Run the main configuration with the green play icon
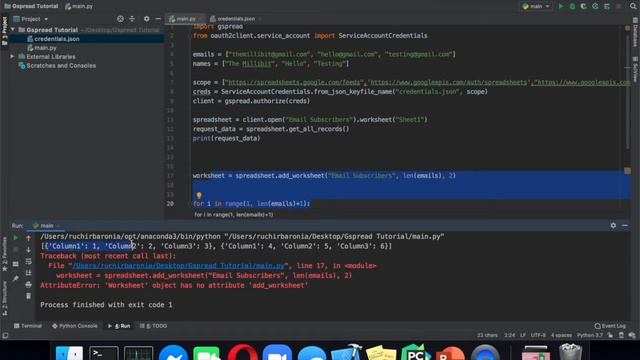This screenshot has height=360, width=640. (561, 6)
